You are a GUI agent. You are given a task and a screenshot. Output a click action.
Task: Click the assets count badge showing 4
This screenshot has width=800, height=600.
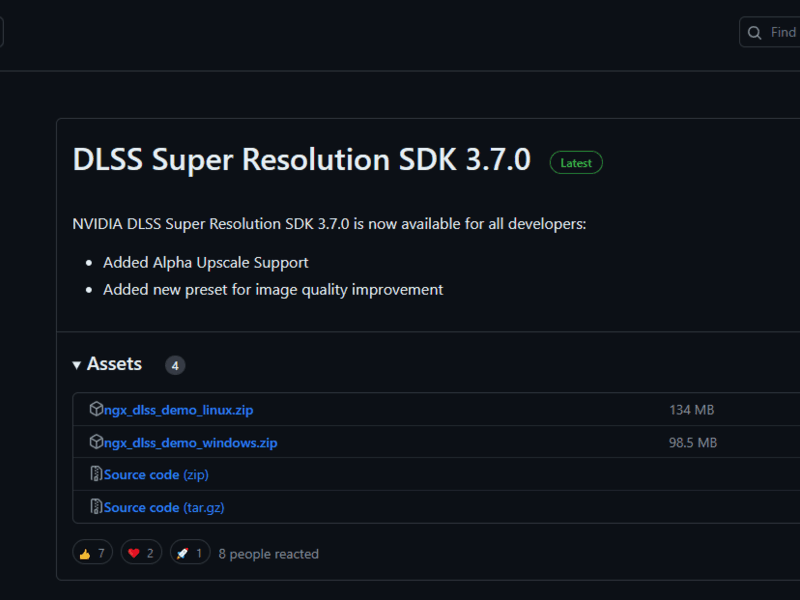[175, 365]
